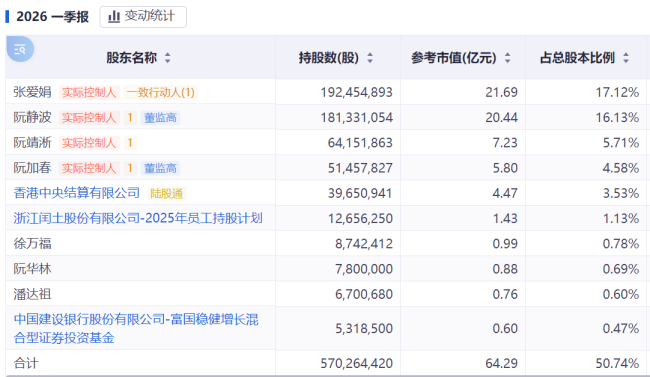Click 董监高 tag beside 阮加春
The width and height of the screenshot is (650, 377).
click(x=160, y=168)
